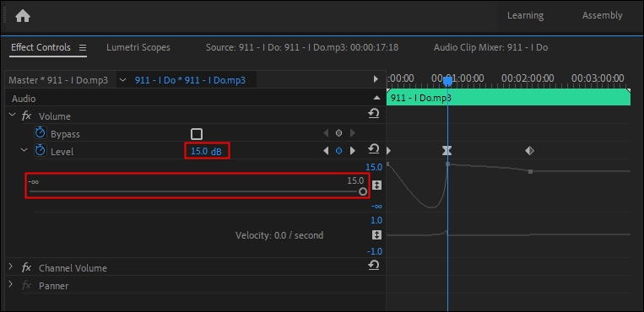
Task: Click the Level parameter label
Action: point(62,152)
